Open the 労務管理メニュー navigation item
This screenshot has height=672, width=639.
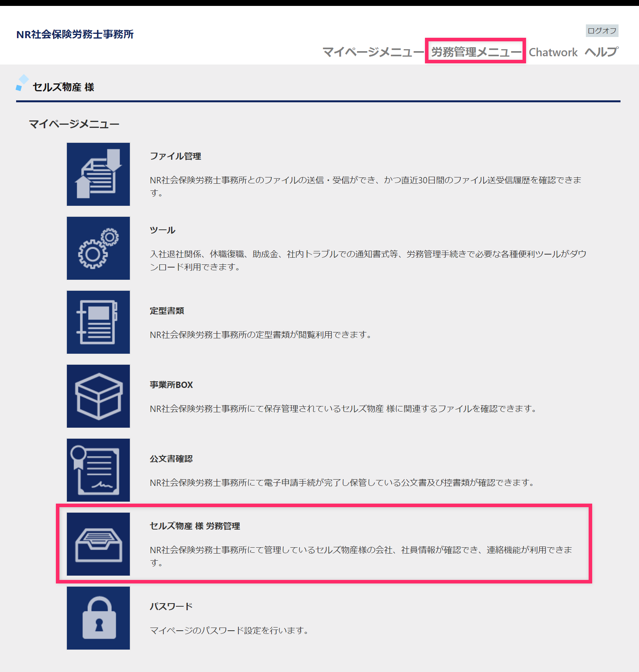pos(476,52)
